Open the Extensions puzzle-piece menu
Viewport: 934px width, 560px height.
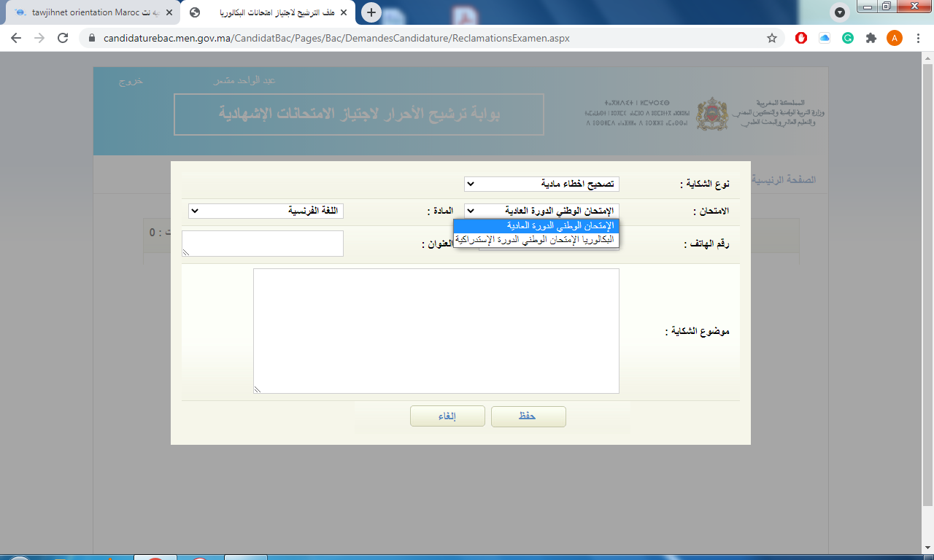point(871,38)
